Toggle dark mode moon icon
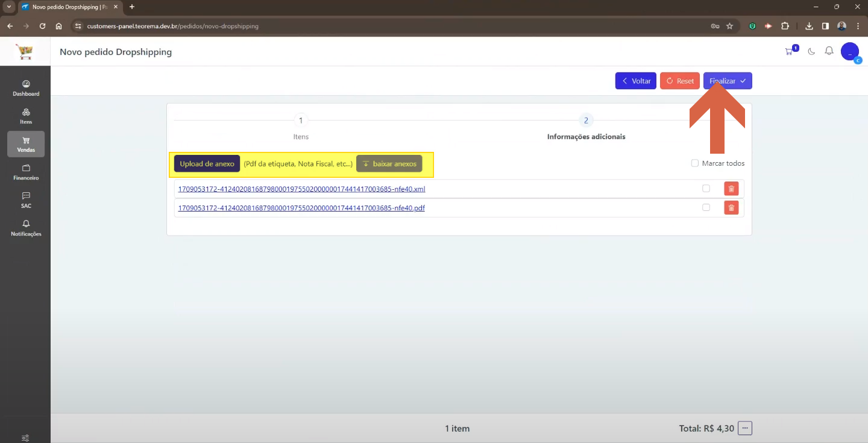The image size is (868, 443). pyautogui.click(x=811, y=51)
